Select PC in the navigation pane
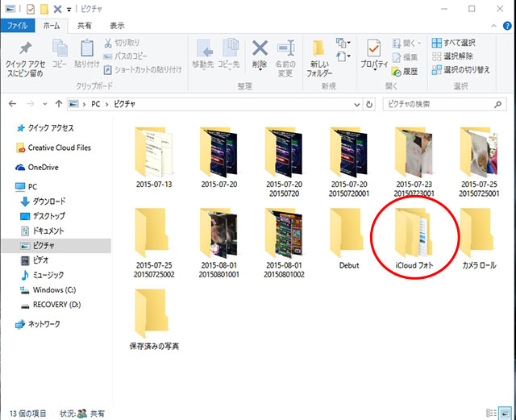Viewport: 516px width, 420px height. pos(27,187)
